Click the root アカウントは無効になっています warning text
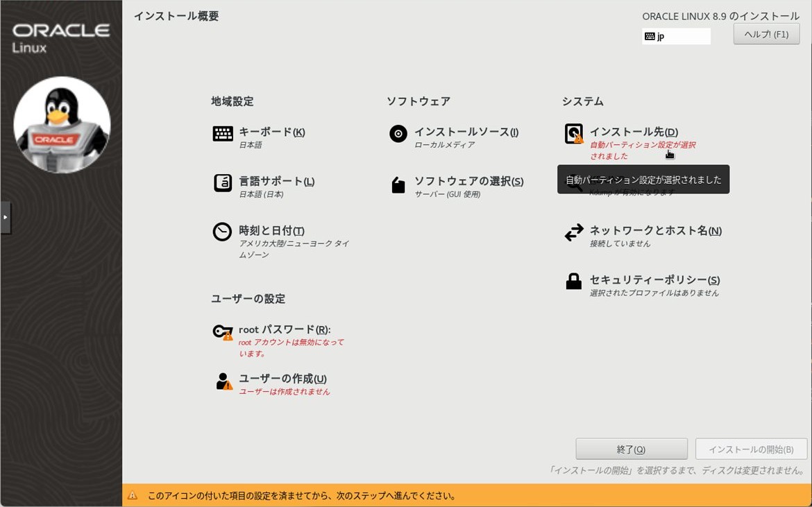The width and height of the screenshot is (812, 507). [x=291, y=347]
